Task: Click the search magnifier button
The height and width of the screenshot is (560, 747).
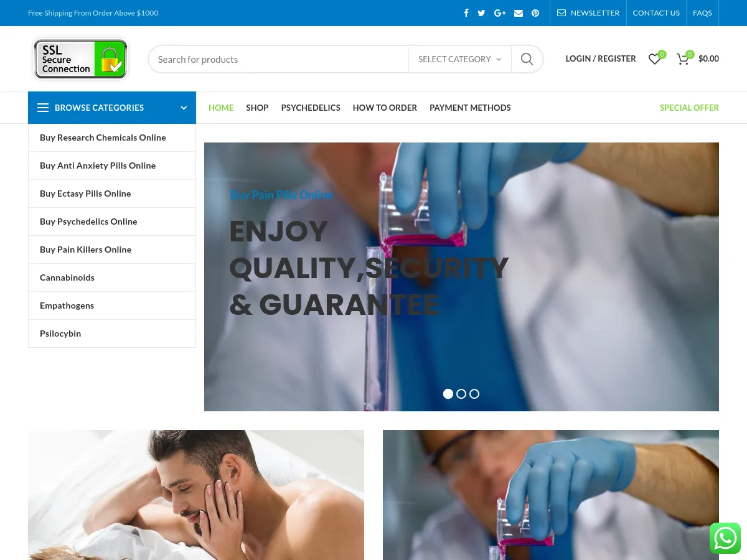Action: coord(527,58)
